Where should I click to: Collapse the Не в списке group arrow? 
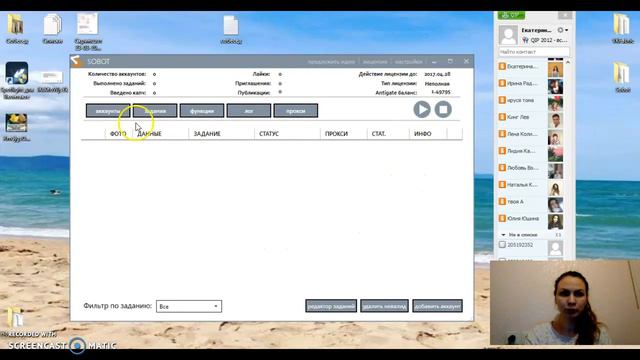(x=503, y=235)
